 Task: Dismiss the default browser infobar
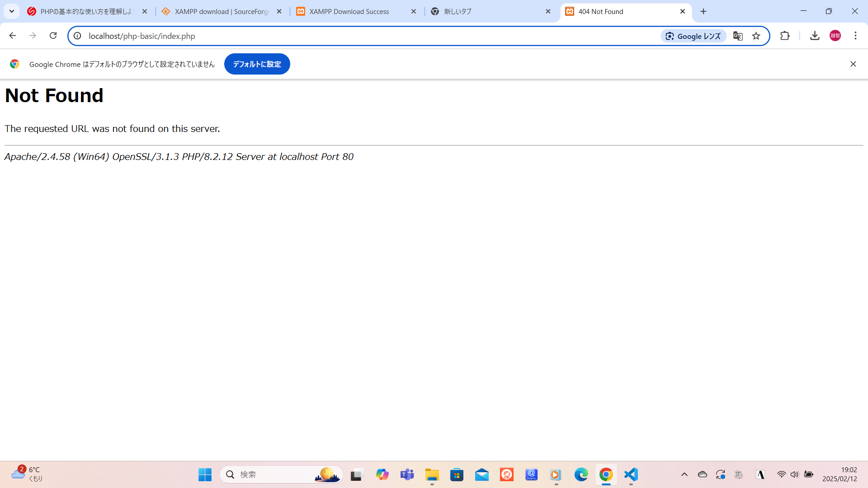[x=853, y=64]
